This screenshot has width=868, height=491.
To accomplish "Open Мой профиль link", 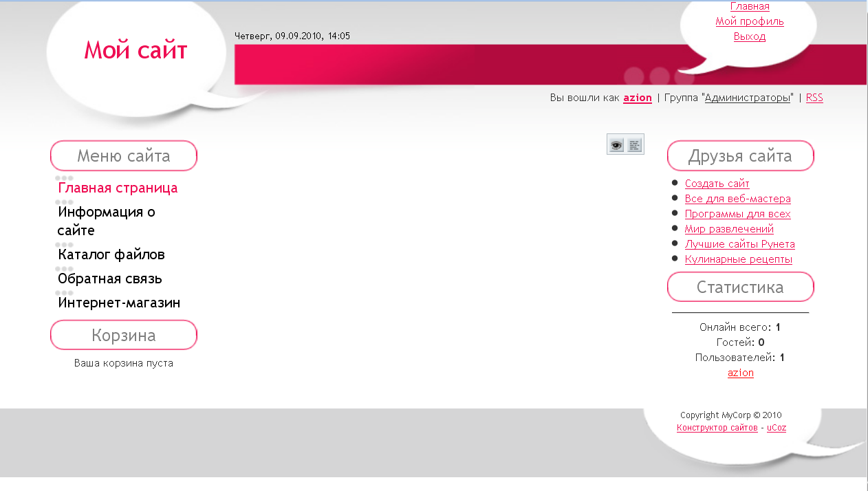I will tap(749, 21).
